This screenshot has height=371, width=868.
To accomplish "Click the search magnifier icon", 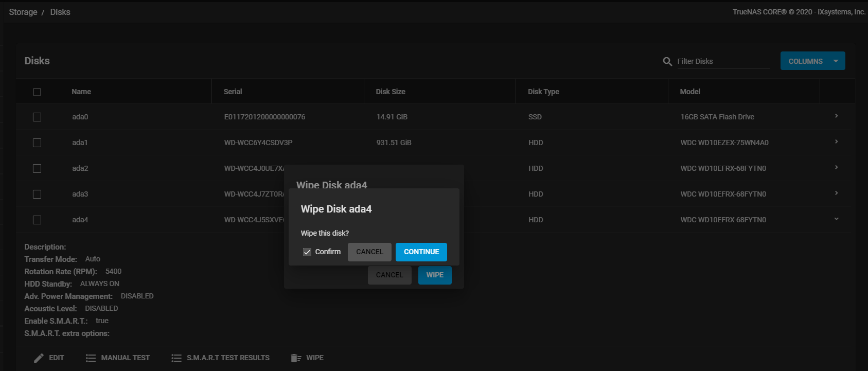I will click(x=667, y=61).
